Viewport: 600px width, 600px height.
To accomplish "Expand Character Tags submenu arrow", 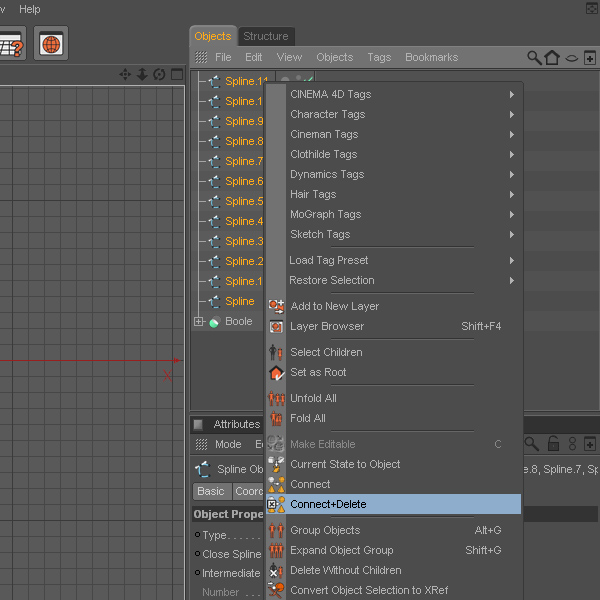I will click(x=512, y=114).
